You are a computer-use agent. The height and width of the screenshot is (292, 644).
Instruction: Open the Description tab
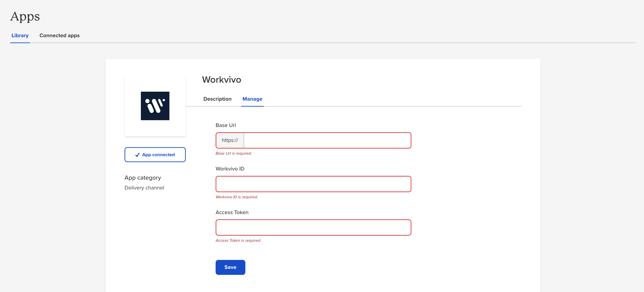tap(217, 99)
